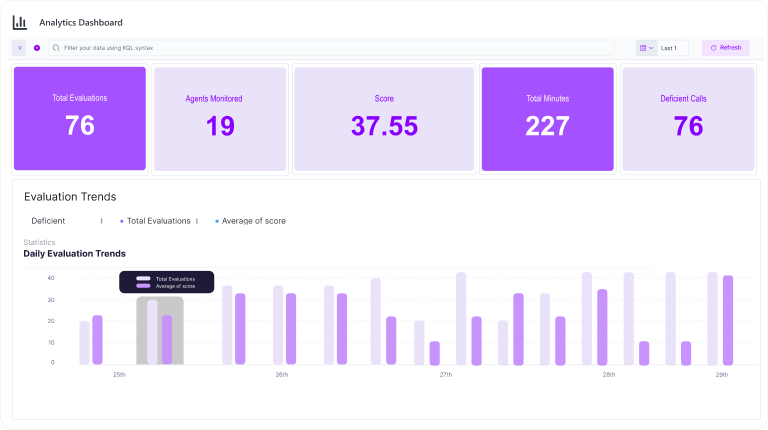The height and width of the screenshot is (430, 768).
Task: Toggle the Average of score legend series
Action: tap(253, 221)
